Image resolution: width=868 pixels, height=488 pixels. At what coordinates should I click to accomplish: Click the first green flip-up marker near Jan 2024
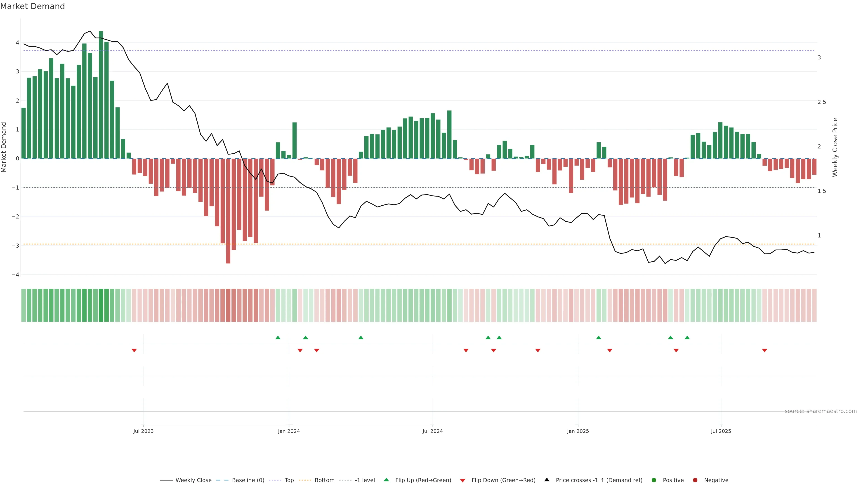point(278,338)
